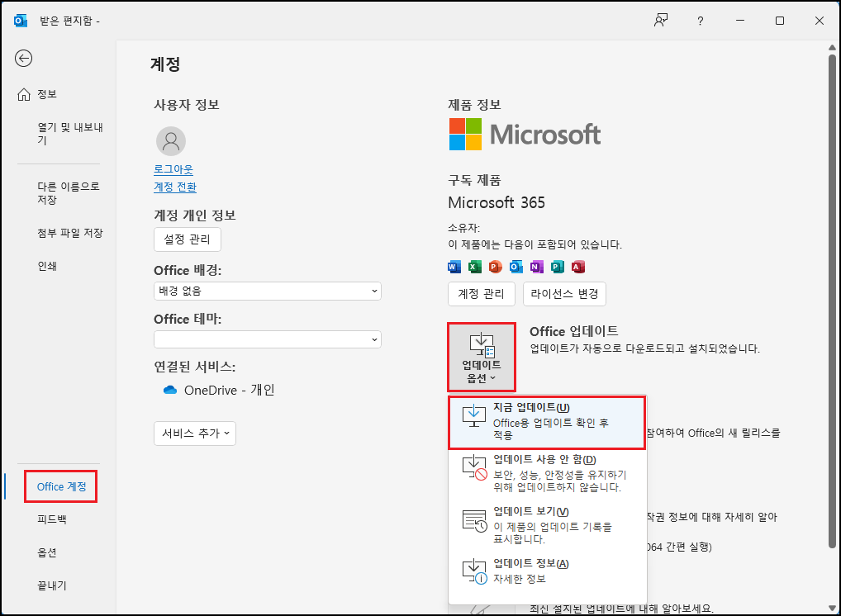Click the 계정 관리 button
The image size is (841, 616).
click(x=481, y=294)
